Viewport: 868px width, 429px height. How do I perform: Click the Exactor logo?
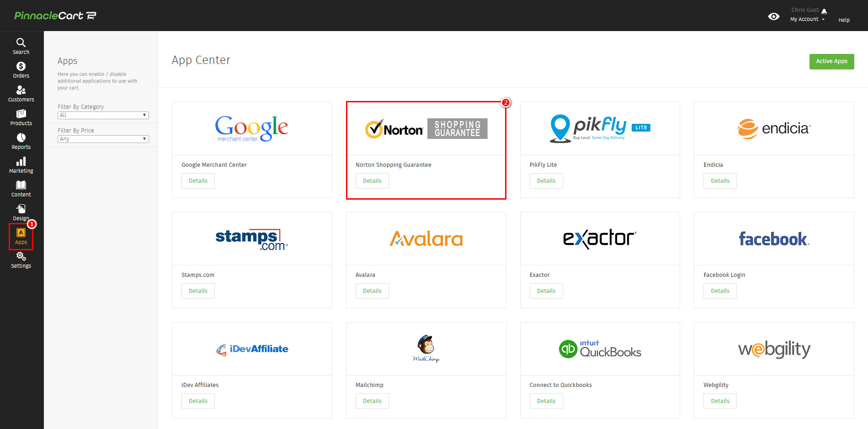600,238
